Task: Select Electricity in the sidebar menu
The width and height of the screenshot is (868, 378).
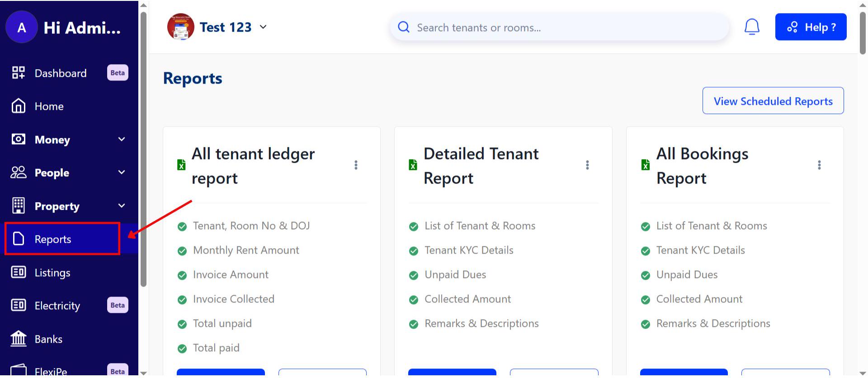Action: click(x=57, y=306)
